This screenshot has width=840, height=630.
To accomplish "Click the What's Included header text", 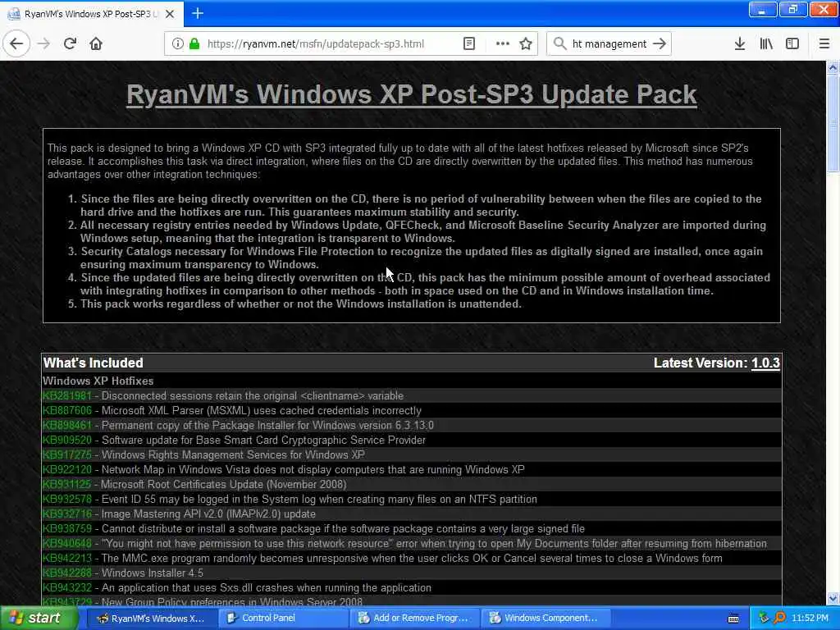I will point(94,363).
